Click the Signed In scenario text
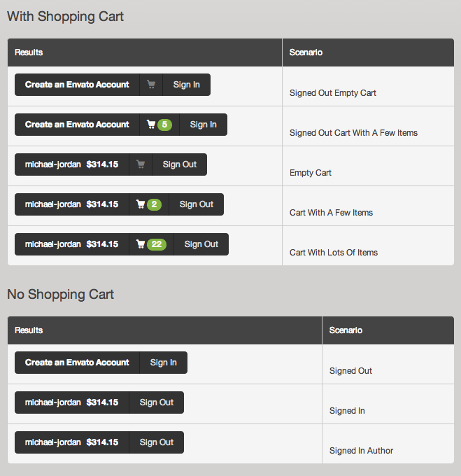The width and height of the screenshot is (461, 476). (347, 411)
